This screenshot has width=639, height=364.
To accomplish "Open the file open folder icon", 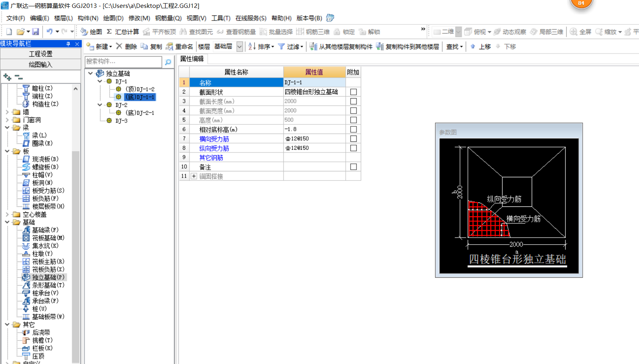I will coord(20,32).
